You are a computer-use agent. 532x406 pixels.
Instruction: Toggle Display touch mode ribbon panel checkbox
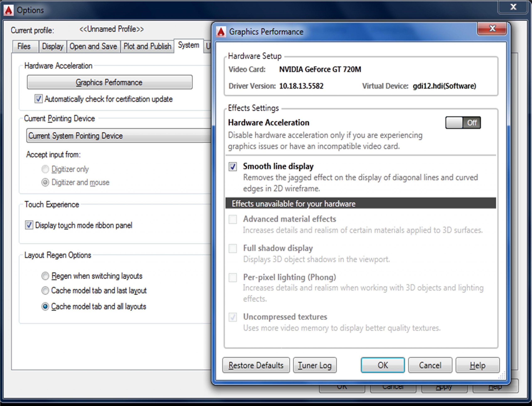coord(29,225)
